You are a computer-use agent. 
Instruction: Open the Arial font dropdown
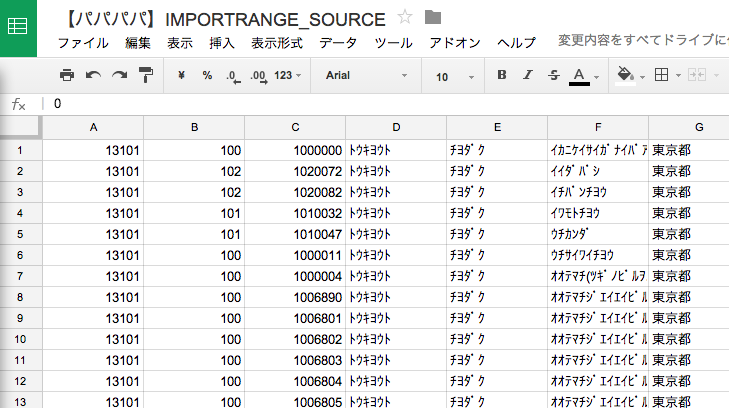pyautogui.click(x=366, y=75)
